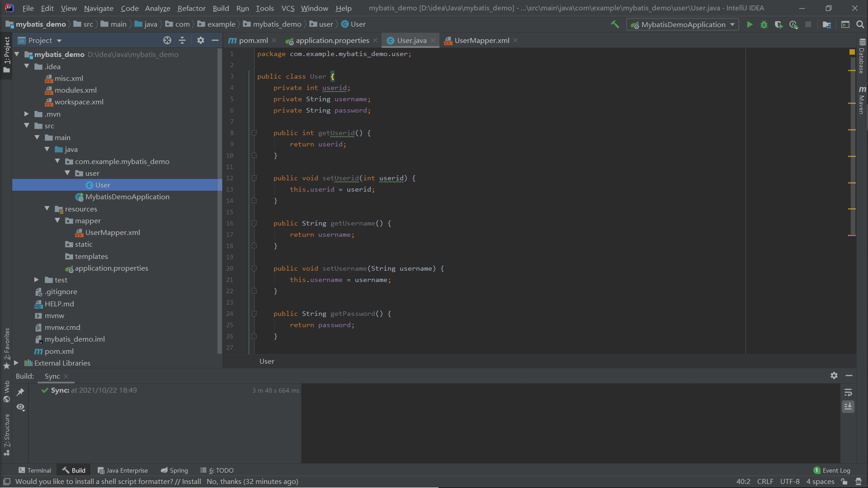The width and height of the screenshot is (868, 488).
Task: Expand the test folder
Action: [x=37, y=280]
